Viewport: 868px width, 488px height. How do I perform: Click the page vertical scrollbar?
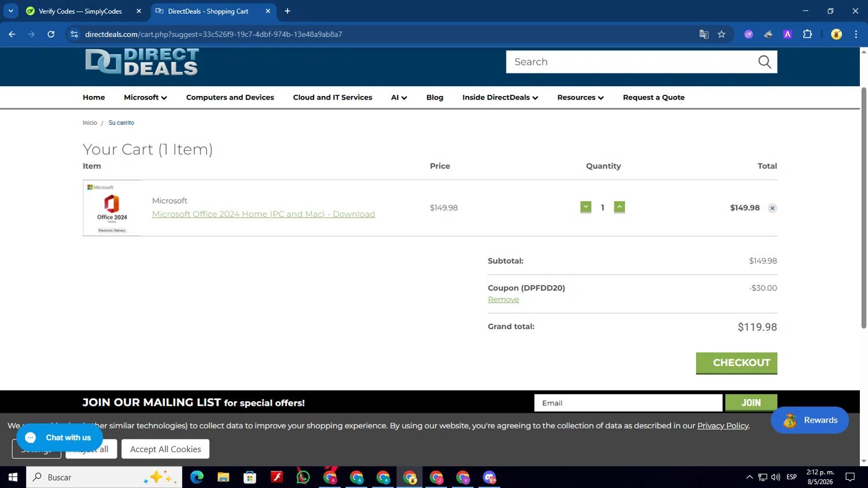click(864, 208)
